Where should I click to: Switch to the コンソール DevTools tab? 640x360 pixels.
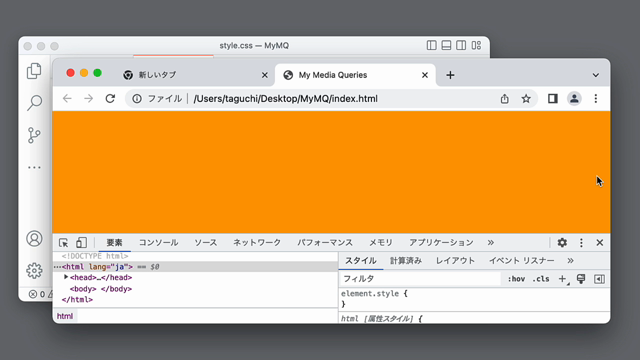pos(158,242)
